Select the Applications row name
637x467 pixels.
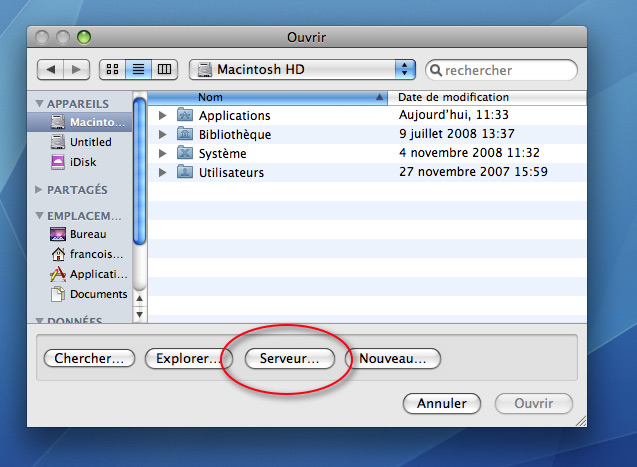click(x=234, y=116)
